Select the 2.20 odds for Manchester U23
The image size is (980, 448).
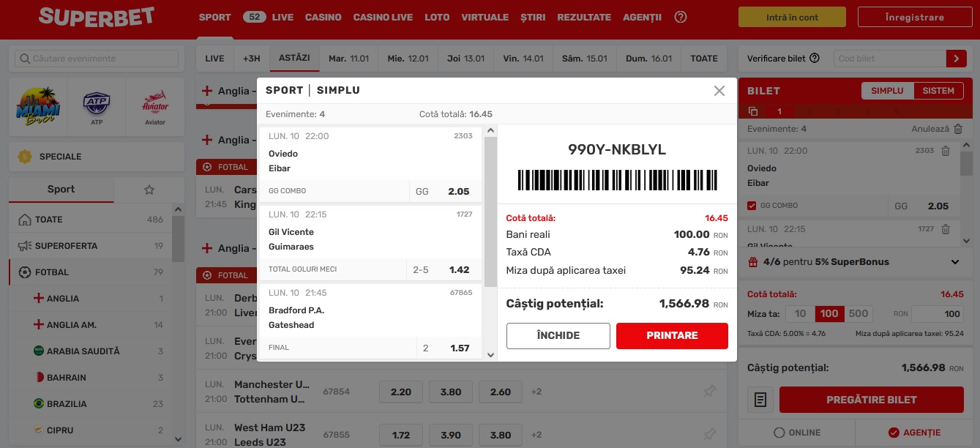pyautogui.click(x=401, y=392)
